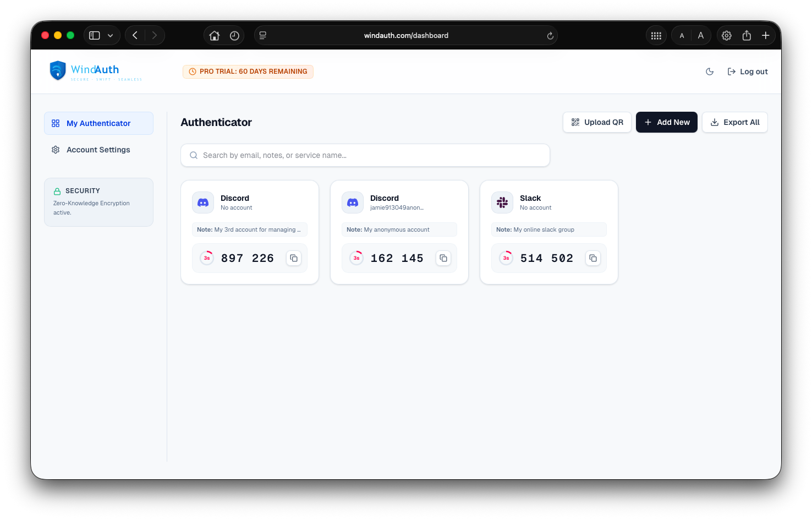812x520 pixels.
Task: Copy the first Discord code
Action: (x=293, y=258)
